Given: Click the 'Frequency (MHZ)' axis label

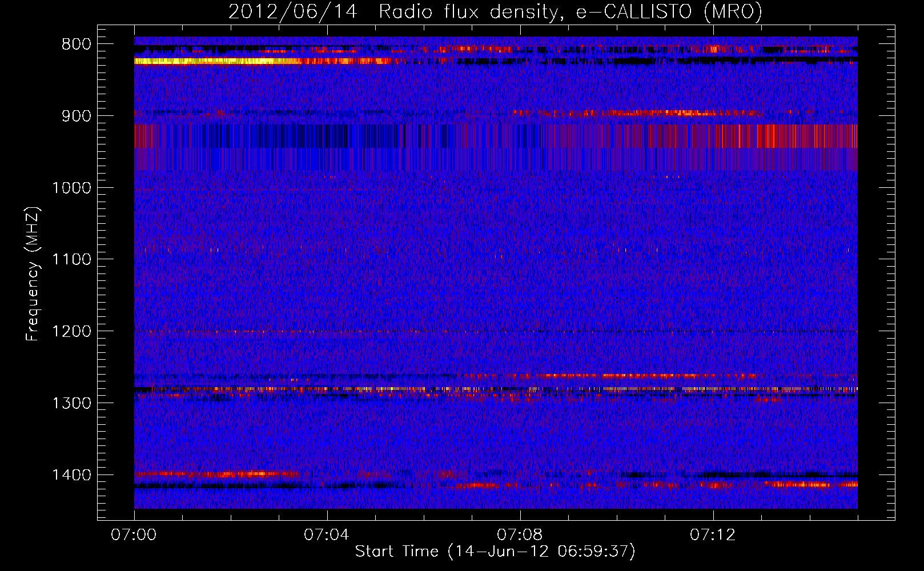Looking at the screenshot, I should coord(33,274).
